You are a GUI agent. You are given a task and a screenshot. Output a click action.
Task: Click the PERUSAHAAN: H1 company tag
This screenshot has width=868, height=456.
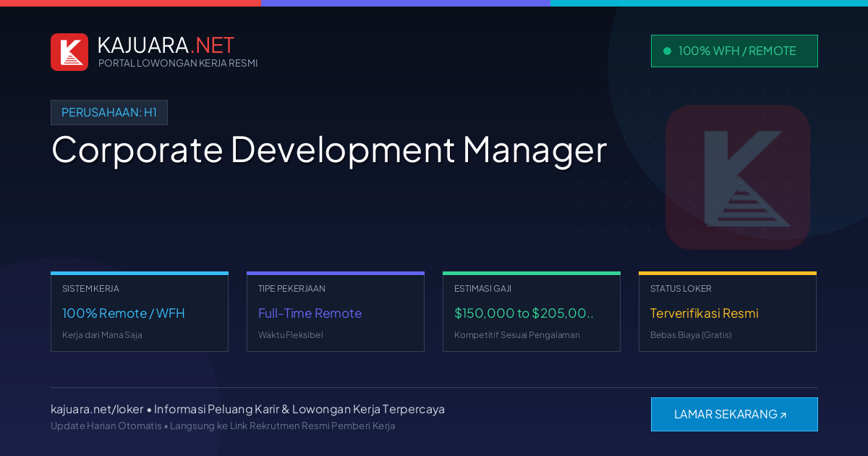(x=109, y=112)
